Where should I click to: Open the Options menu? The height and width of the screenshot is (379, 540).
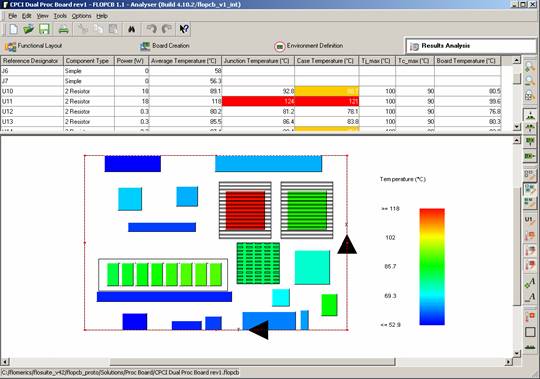81,16
